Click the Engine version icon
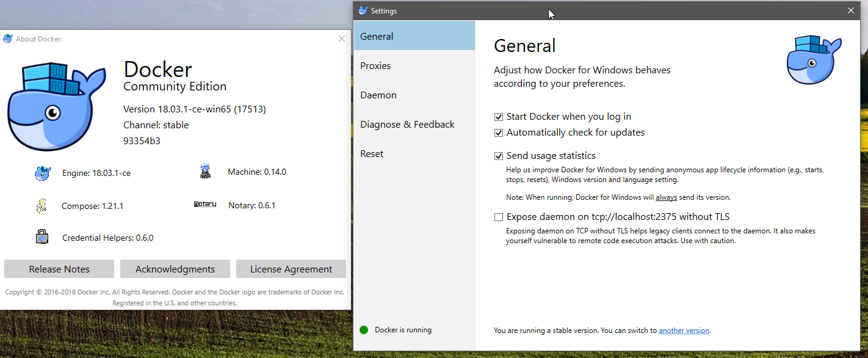This screenshot has height=358, width=868. click(42, 173)
